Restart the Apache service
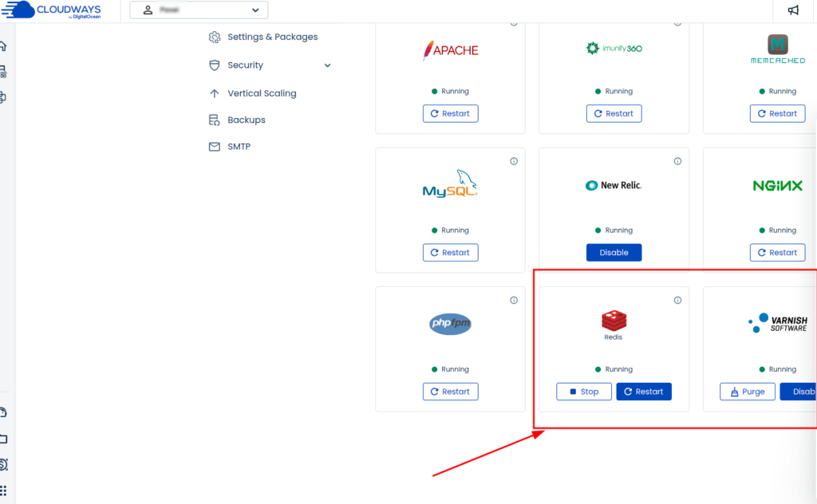The image size is (817, 504). pyautogui.click(x=450, y=113)
